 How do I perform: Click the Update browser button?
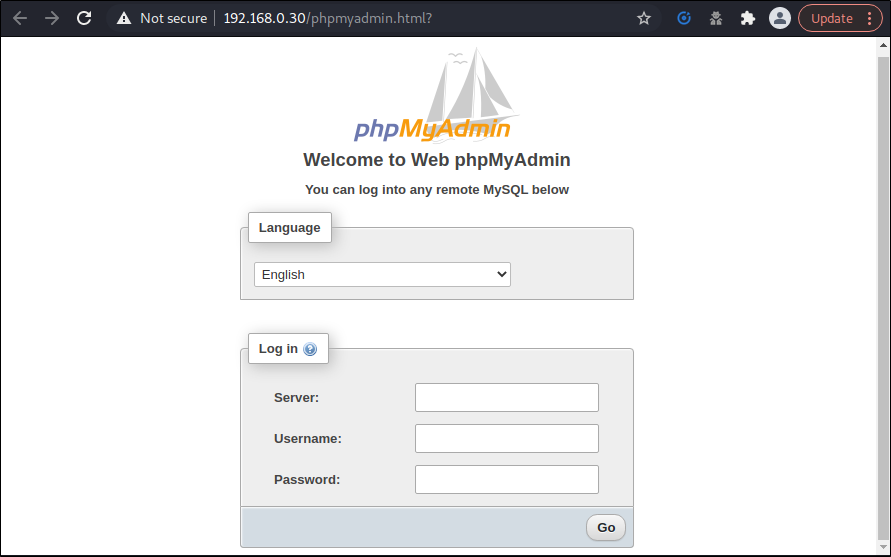pyautogui.click(x=831, y=18)
